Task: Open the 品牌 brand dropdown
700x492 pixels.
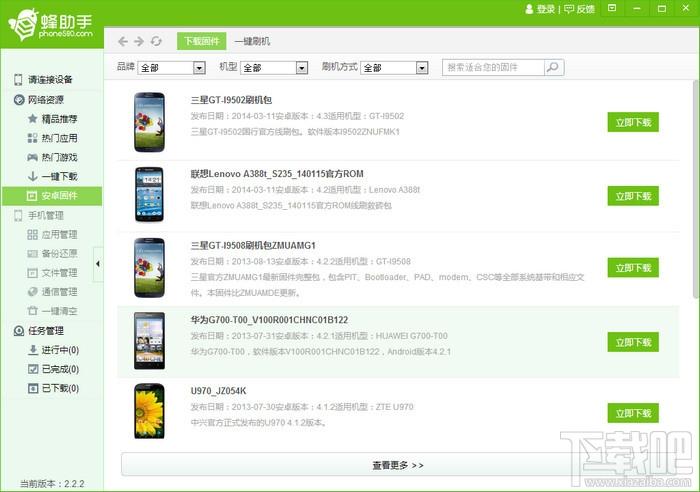Action: (x=171, y=68)
